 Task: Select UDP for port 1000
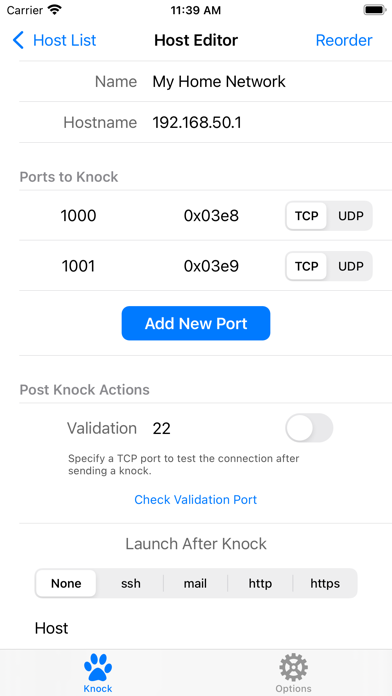point(351,216)
